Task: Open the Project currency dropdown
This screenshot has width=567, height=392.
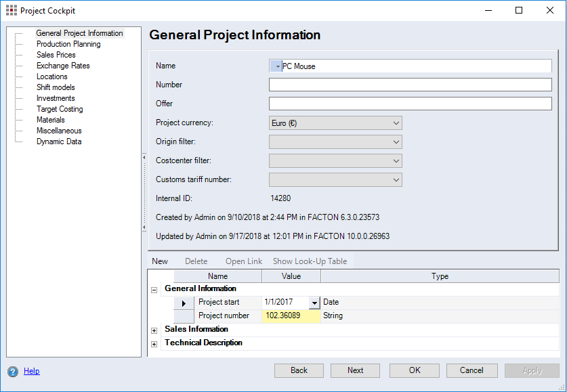Action: click(x=396, y=123)
